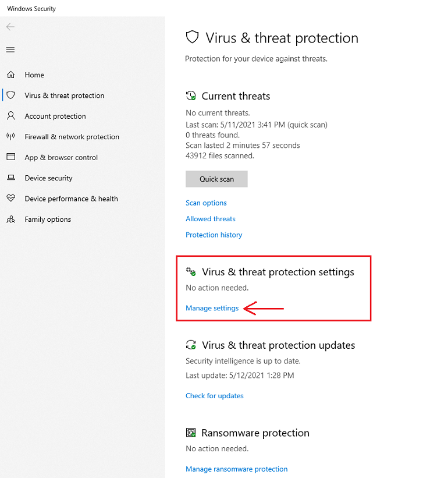
Task: Go to Device performance & health
Action: 71,199
